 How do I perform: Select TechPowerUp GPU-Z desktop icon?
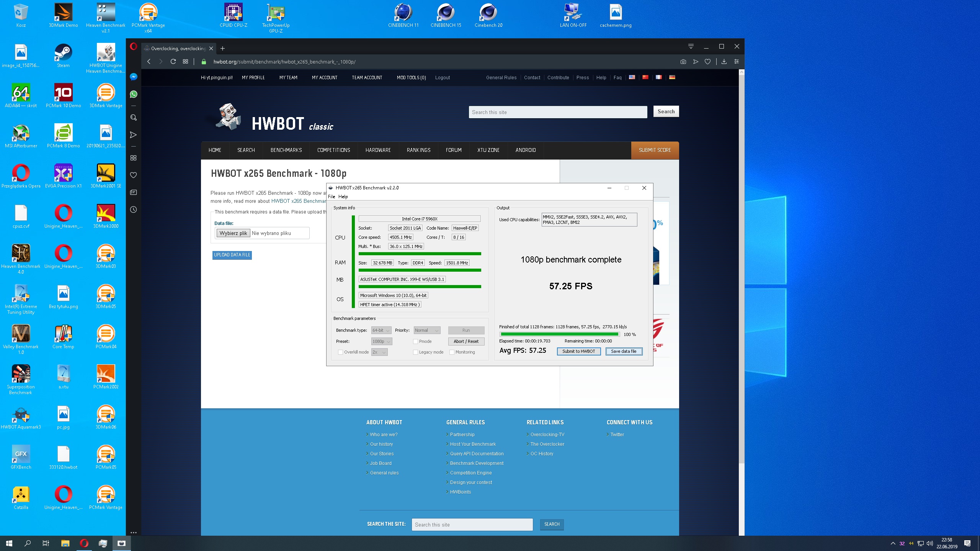pos(276,18)
